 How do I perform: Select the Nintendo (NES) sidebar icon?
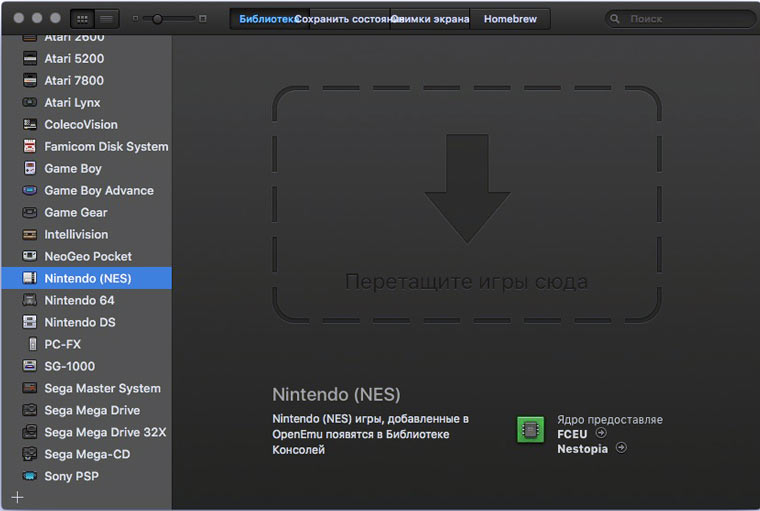30,278
